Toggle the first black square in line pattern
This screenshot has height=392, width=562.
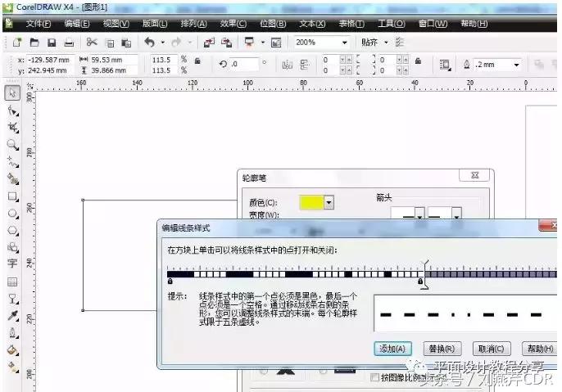click(170, 274)
